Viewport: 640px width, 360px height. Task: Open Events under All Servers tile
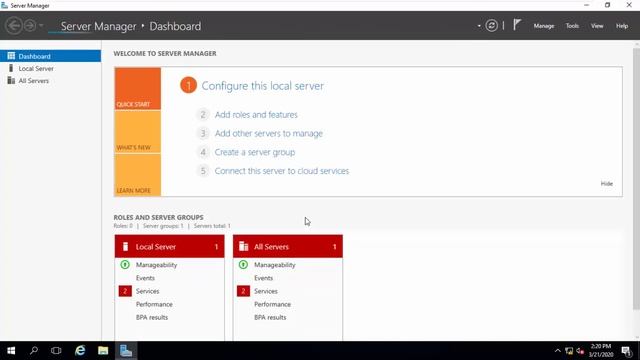point(264,278)
